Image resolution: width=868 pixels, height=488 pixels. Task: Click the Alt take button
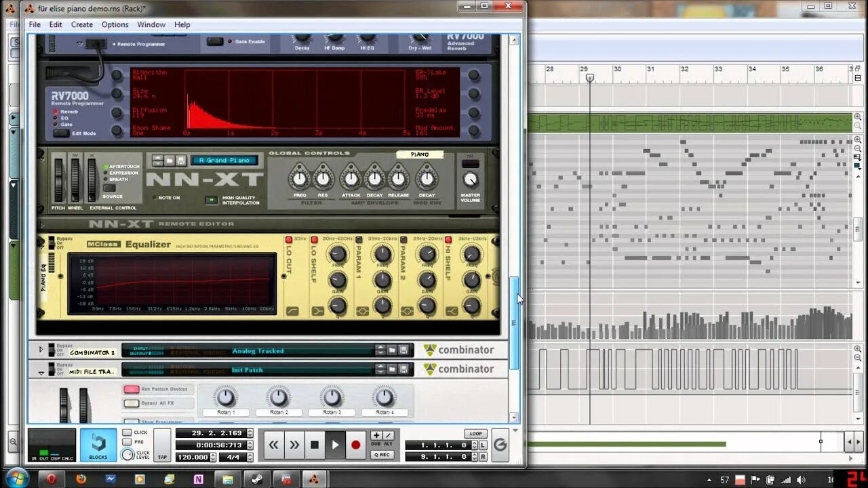tap(388, 435)
